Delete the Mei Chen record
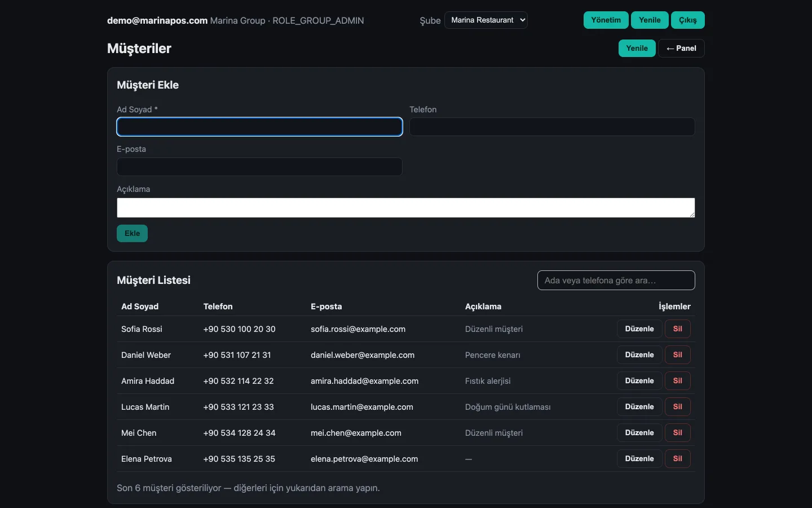The height and width of the screenshot is (508, 812). (x=678, y=433)
